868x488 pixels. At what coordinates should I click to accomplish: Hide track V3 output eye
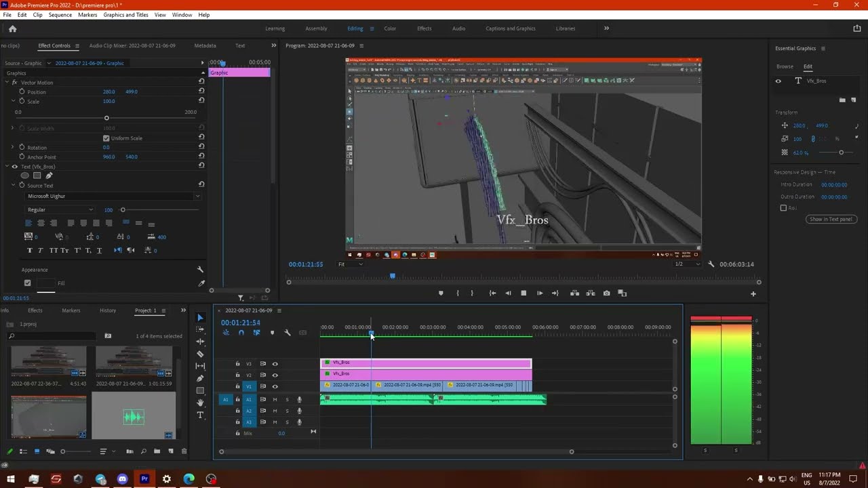pyautogui.click(x=275, y=364)
